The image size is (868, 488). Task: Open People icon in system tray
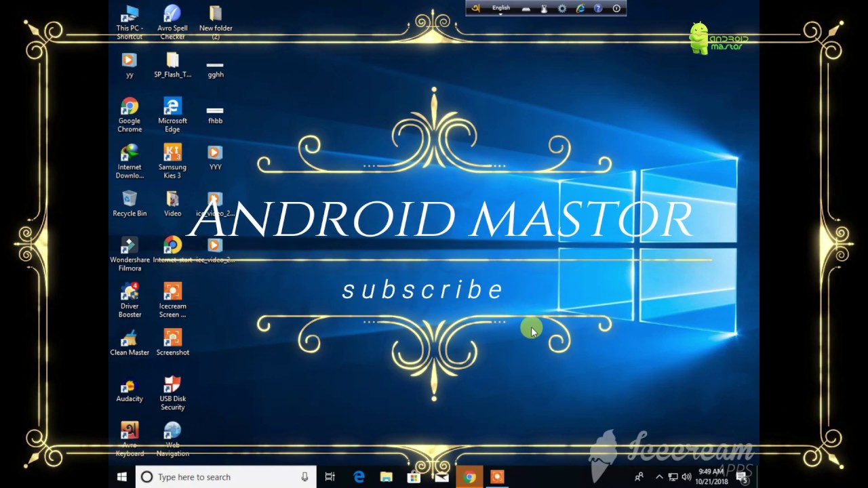tap(639, 477)
